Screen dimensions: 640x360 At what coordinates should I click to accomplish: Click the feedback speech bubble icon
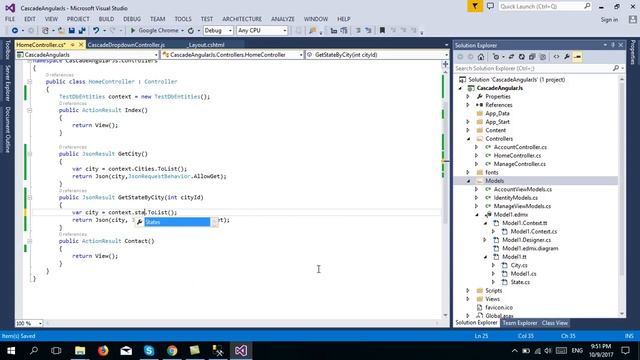click(x=490, y=6)
